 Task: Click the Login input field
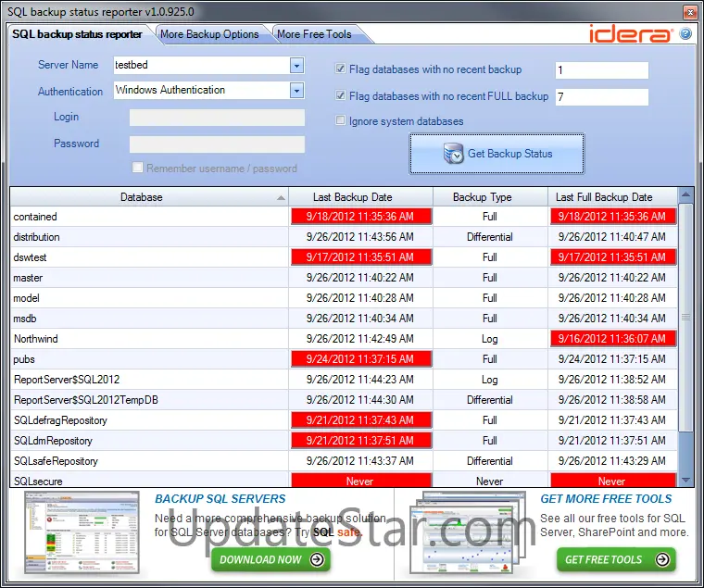pyautogui.click(x=217, y=118)
